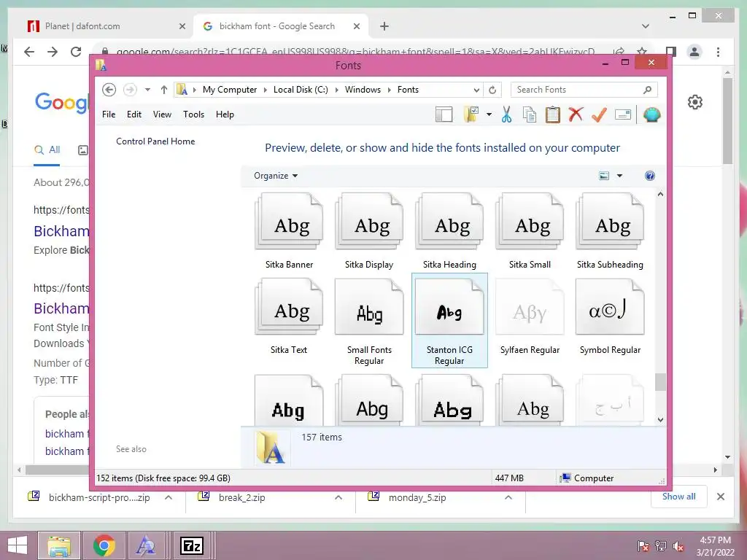This screenshot has width=747, height=560.
Task: Go back in the Fonts window
Action: click(x=109, y=90)
